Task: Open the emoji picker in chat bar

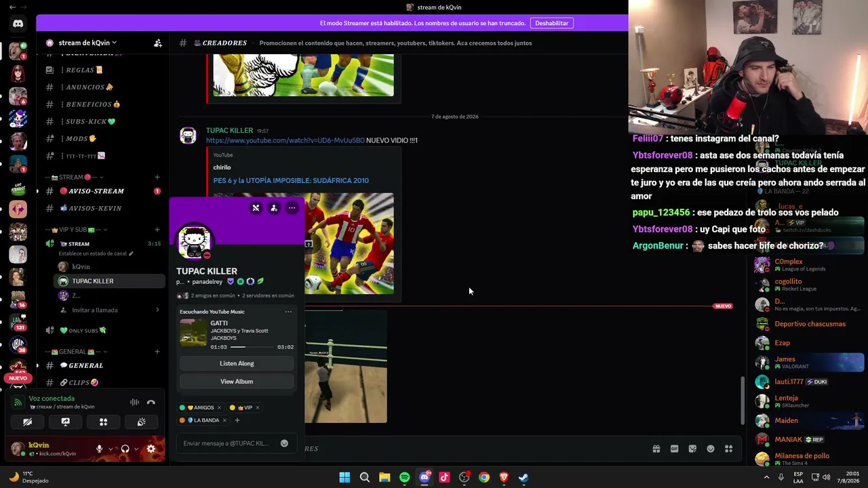Action: point(711,449)
